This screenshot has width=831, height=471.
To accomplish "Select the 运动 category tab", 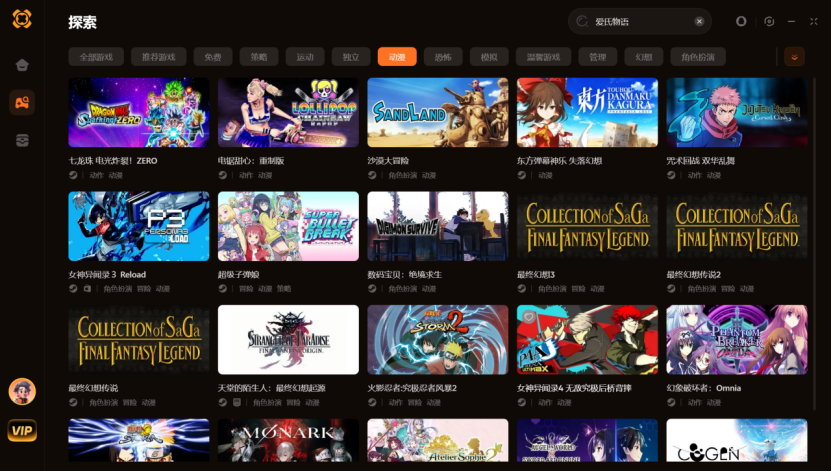I will (305, 57).
